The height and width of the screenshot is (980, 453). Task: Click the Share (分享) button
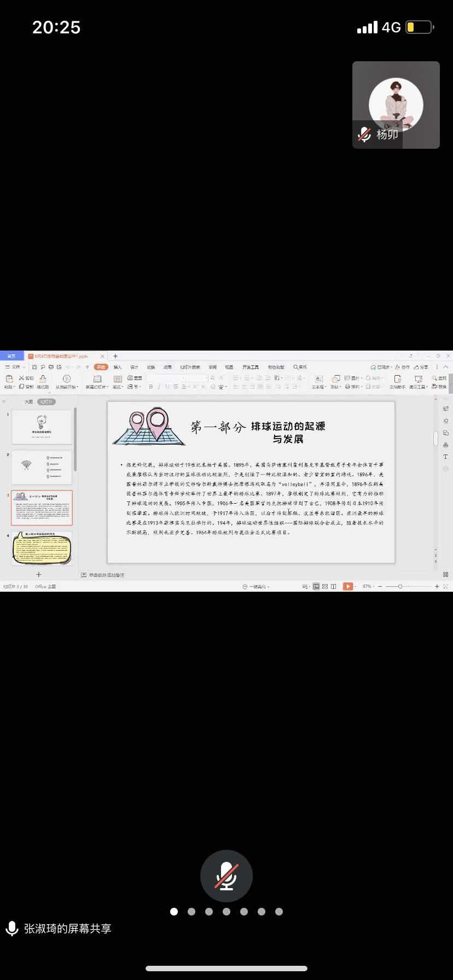pos(421,367)
